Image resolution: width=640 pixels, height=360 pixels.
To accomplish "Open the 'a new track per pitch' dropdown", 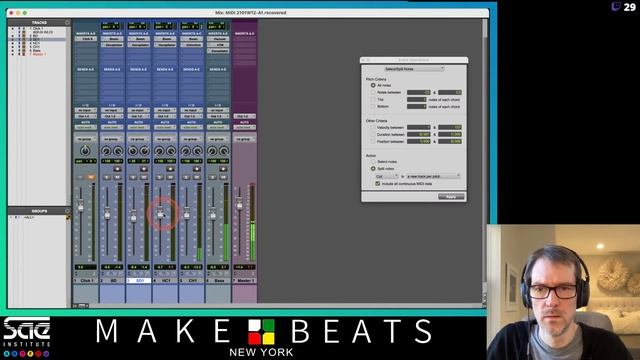I will coord(433,176).
